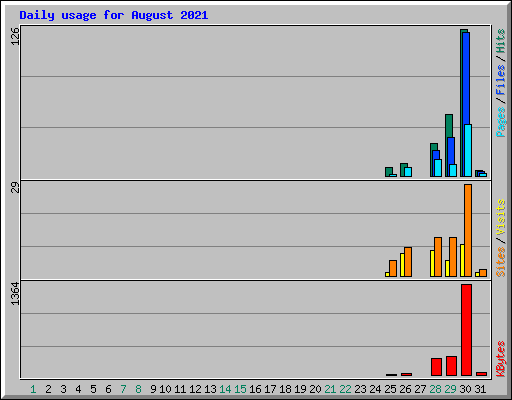The image size is (512, 400).
Task: Click the green 'Hits' legend label
Action: click(x=501, y=41)
